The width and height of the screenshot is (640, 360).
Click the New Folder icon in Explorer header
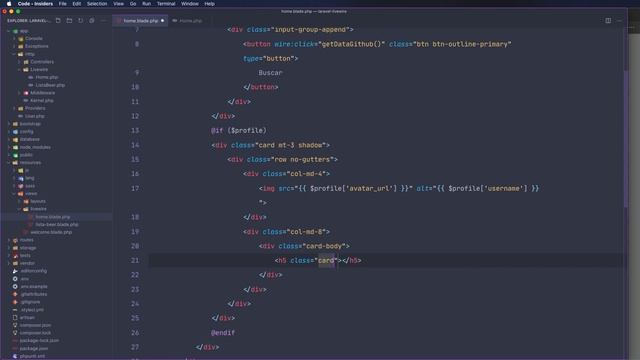[x=69, y=20]
